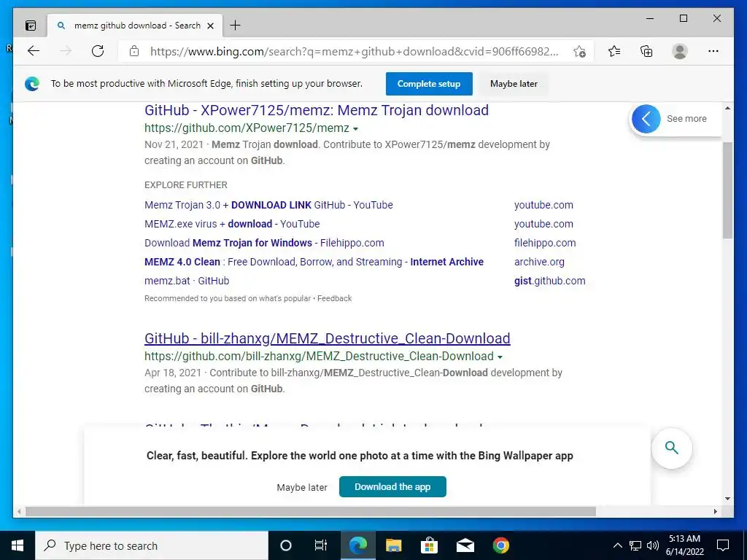This screenshot has height=560, width=747.
Task: Click green github.com/XPower7125/memz URL text
Action: [x=247, y=128]
